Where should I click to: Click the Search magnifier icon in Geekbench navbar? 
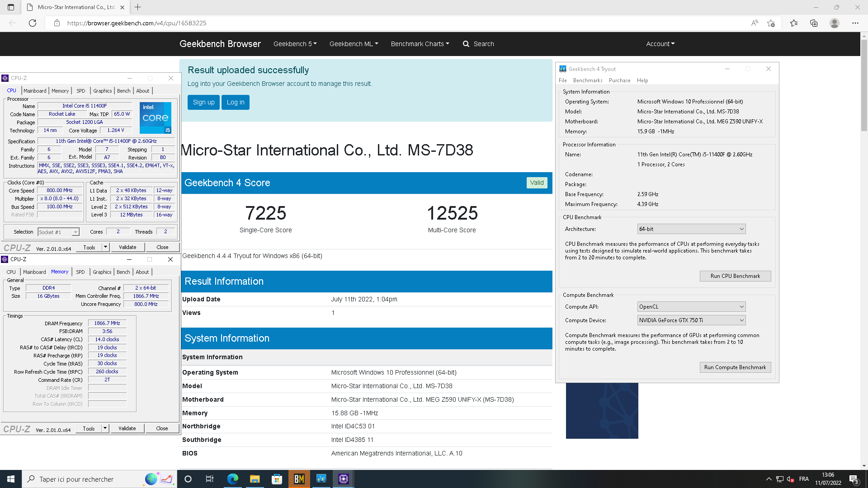[466, 44]
